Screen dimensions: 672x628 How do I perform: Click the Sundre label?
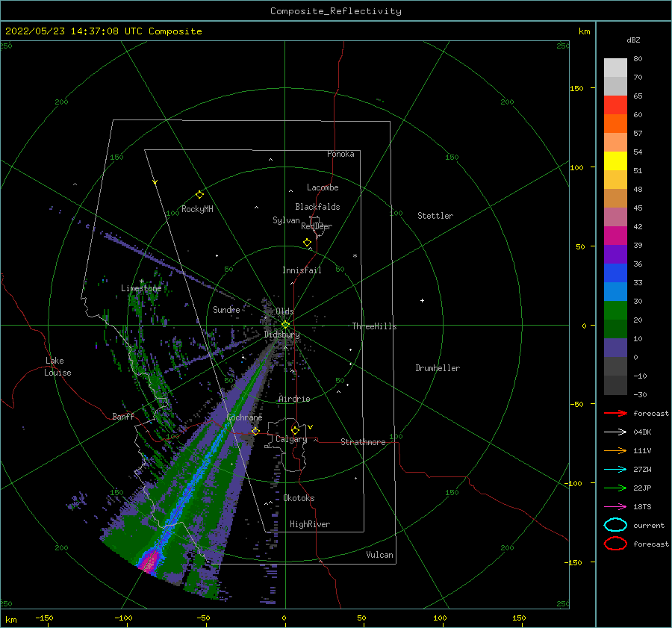click(x=226, y=309)
